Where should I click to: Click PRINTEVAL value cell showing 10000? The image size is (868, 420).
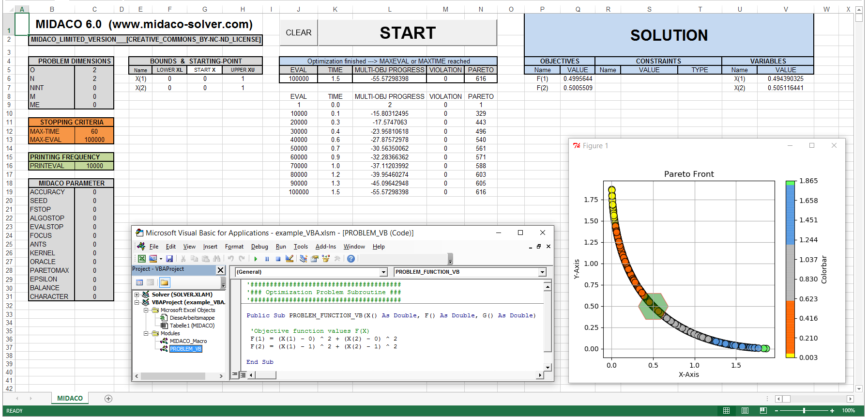click(x=94, y=166)
